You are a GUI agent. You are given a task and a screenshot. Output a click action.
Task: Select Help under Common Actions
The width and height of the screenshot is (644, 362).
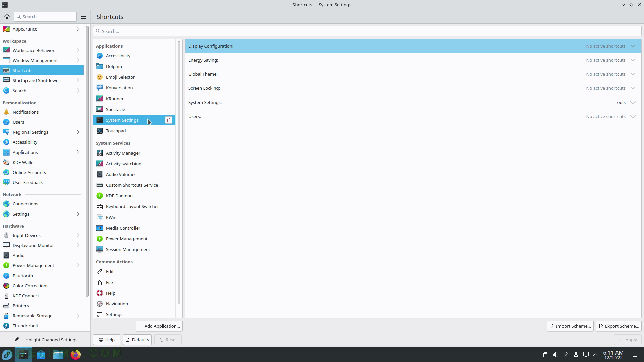point(134,293)
